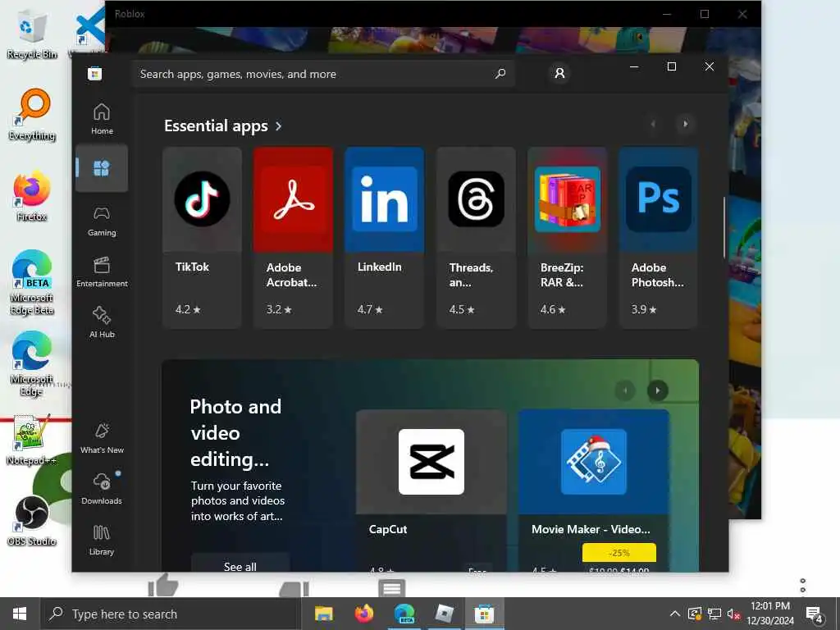Show previous Essential apps with left arrow
The image size is (840, 630).
tap(653, 124)
